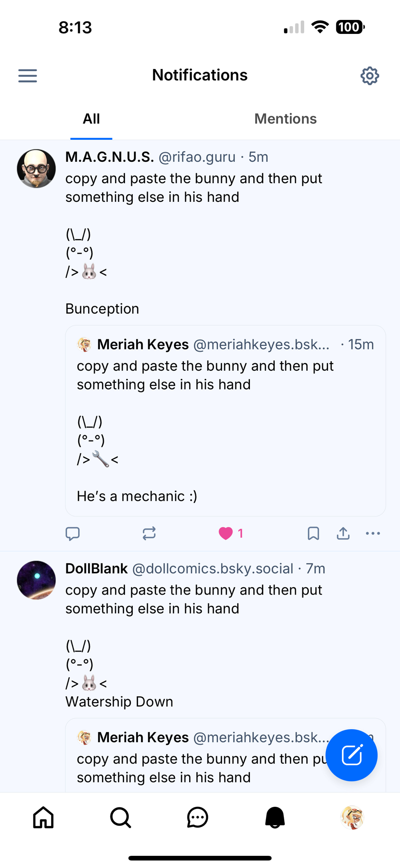Unlike the M.A.G.N.U.S. post heart
The height and width of the screenshot is (868, 400).
tap(226, 533)
